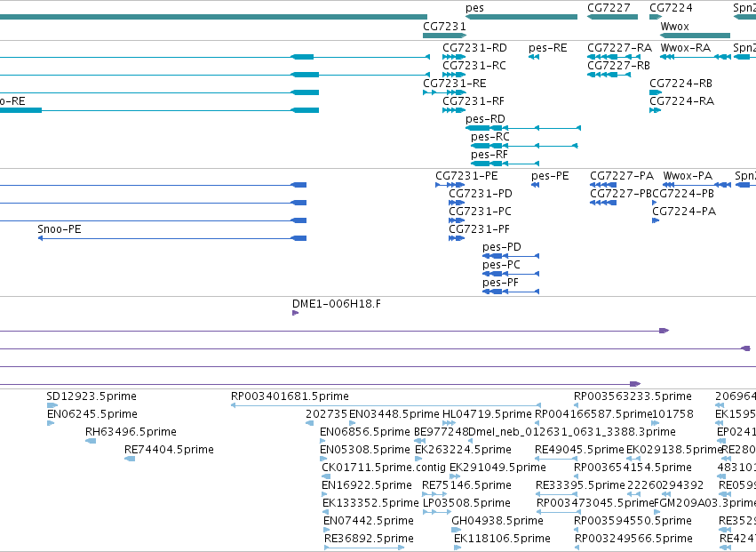Click the RP003654154.5prime EST
The width and height of the screenshot is (756, 552).
pos(577,476)
